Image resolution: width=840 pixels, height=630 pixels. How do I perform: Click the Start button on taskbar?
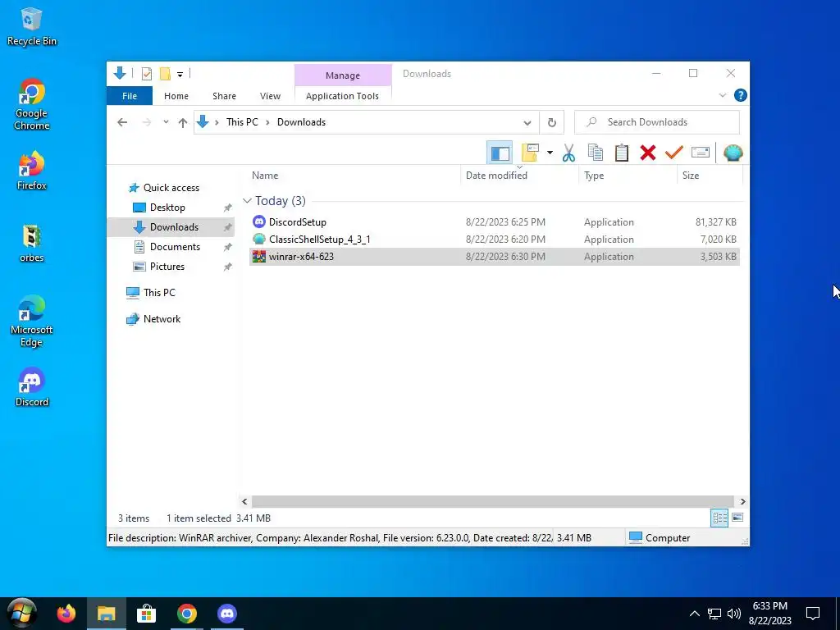[x=21, y=614]
